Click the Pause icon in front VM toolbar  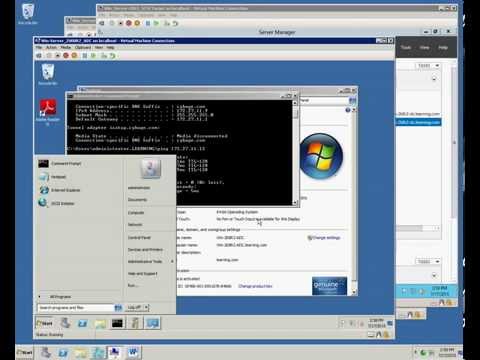85,56
